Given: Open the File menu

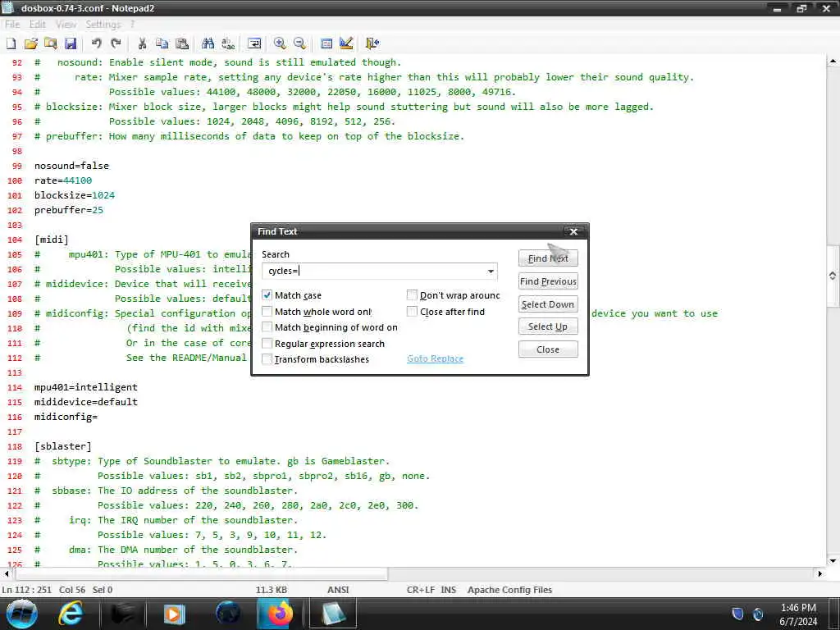Looking at the screenshot, I should (x=12, y=24).
